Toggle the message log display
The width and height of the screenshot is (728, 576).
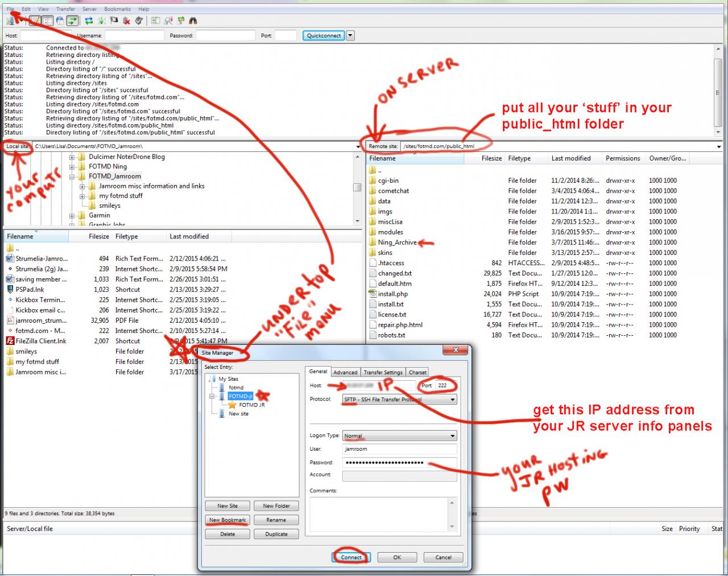click(x=35, y=21)
